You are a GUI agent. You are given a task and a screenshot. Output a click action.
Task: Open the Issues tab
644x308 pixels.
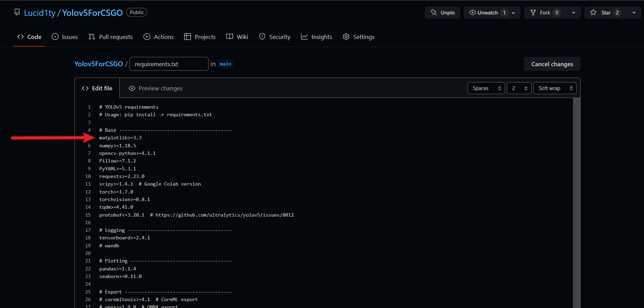65,37
